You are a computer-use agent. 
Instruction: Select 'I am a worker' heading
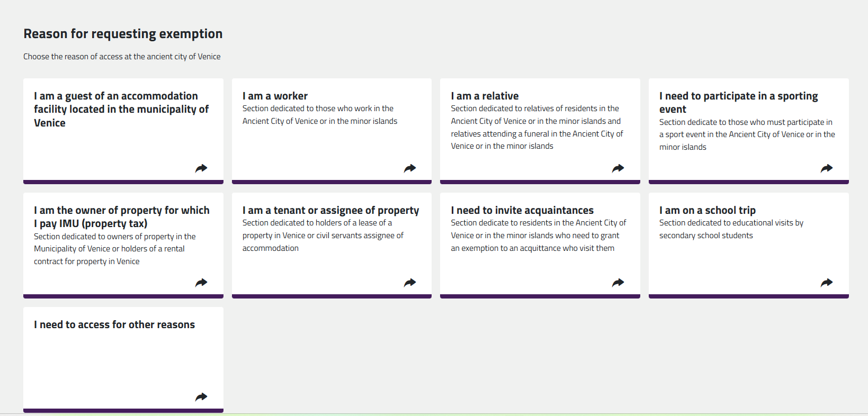tap(275, 96)
